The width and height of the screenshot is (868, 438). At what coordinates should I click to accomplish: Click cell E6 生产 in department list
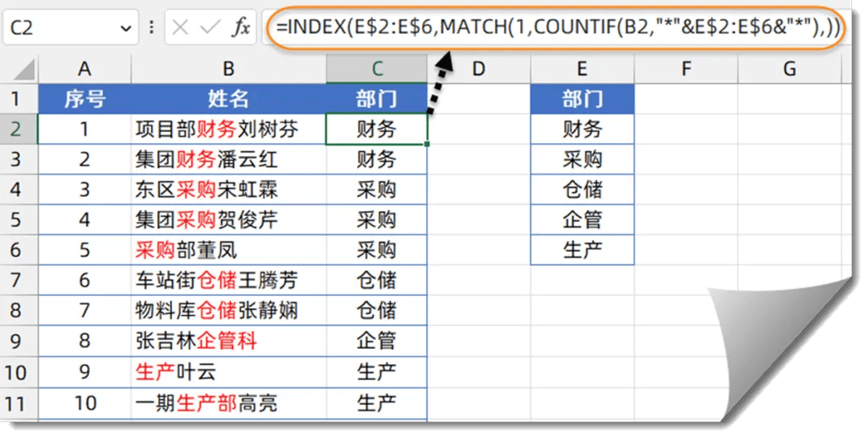point(582,250)
